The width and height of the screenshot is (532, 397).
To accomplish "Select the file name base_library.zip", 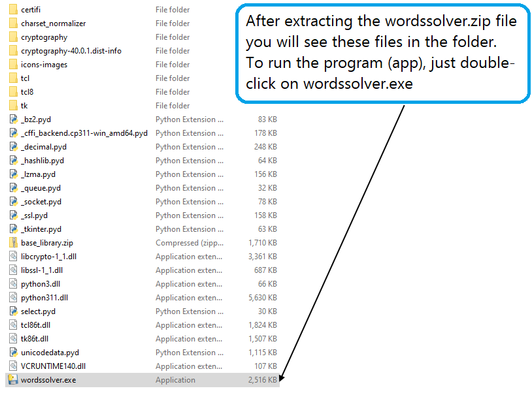I will [47, 243].
